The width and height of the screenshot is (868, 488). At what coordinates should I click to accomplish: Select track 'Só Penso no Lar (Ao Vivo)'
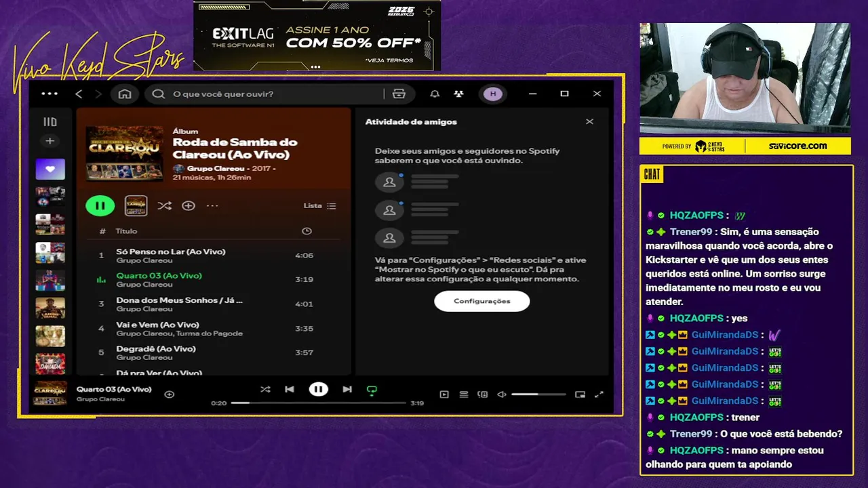pos(213,256)
